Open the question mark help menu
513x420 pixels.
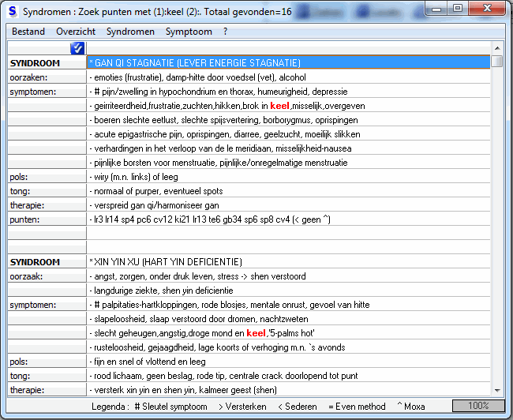225,32
